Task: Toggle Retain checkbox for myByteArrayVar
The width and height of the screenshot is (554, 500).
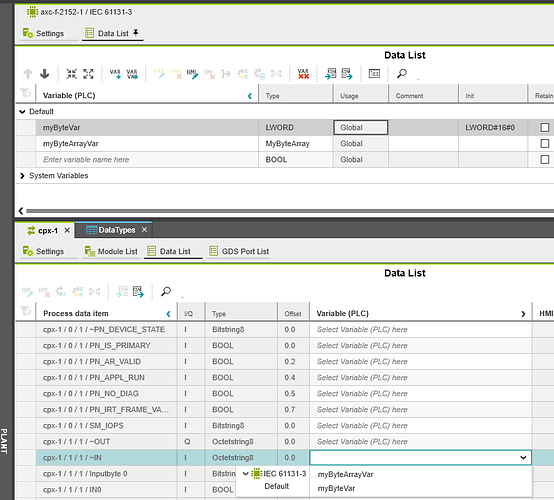Action: pyautogui.click(x=544, y=143)
